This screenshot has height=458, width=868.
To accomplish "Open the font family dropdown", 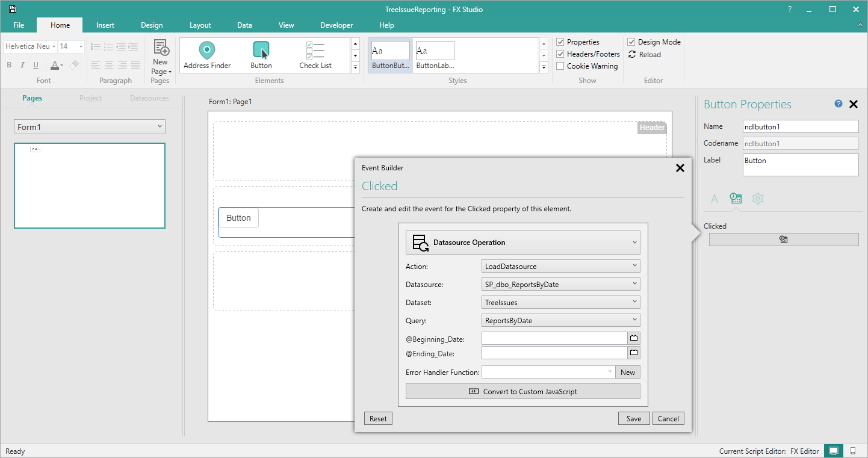I will coord(54,46).
